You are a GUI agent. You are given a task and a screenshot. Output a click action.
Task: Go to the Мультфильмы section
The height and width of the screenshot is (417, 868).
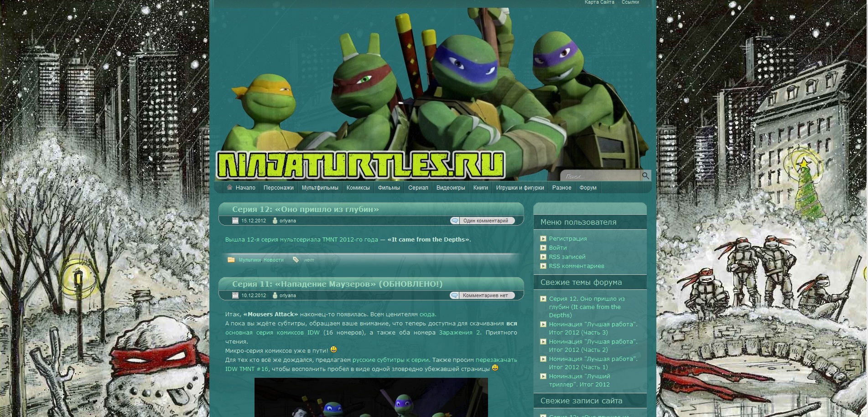[x=320, y=188]
